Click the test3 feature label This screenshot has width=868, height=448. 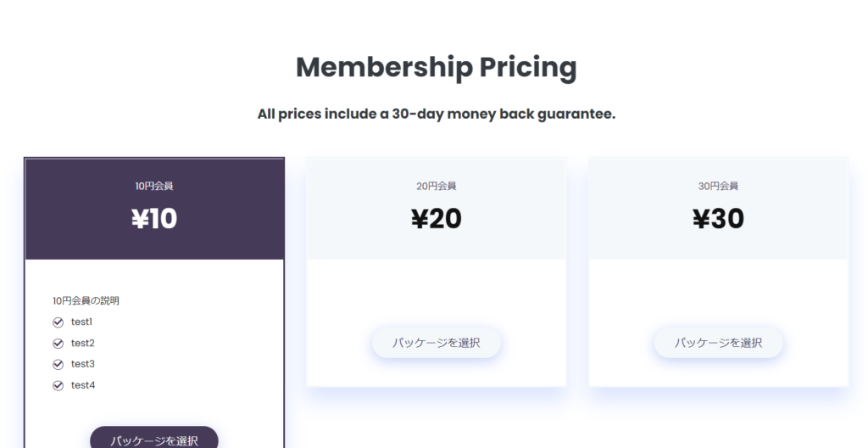click(83, 364)
